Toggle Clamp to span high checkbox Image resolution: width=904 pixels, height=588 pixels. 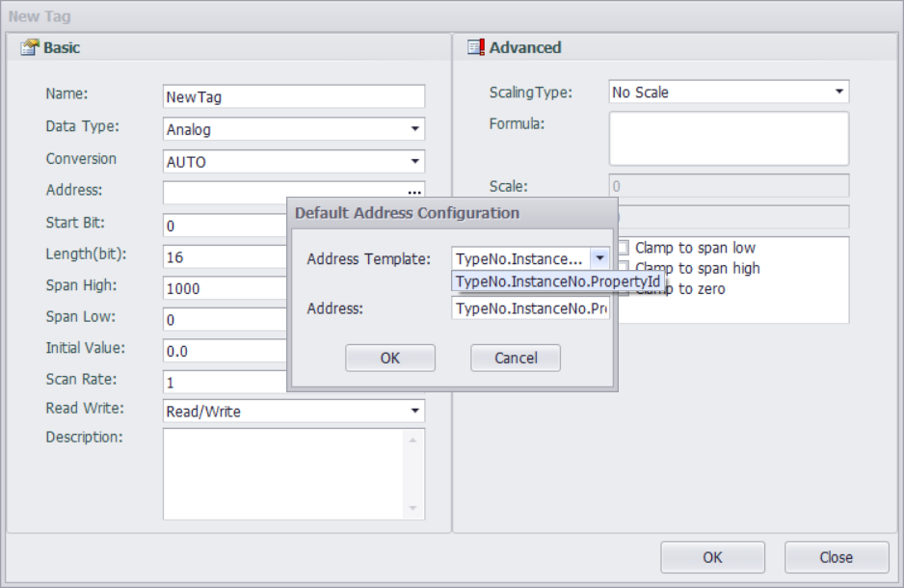click(x=624, y=268)
